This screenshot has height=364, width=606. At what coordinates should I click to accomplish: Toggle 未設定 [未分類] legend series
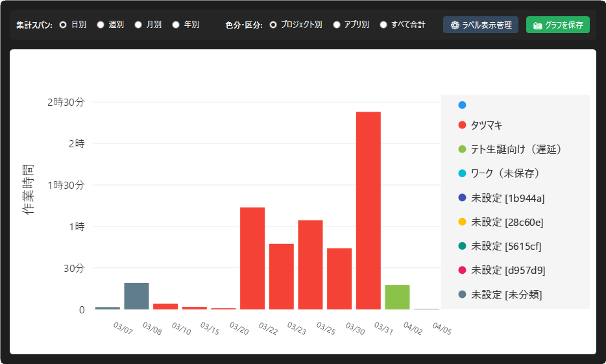pos(506,295)
